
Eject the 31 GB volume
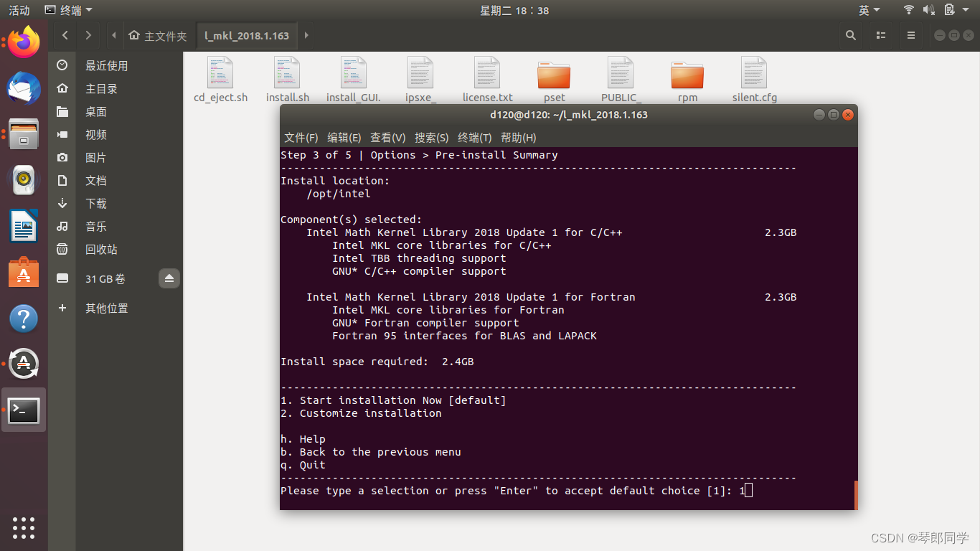pos(169,278)
